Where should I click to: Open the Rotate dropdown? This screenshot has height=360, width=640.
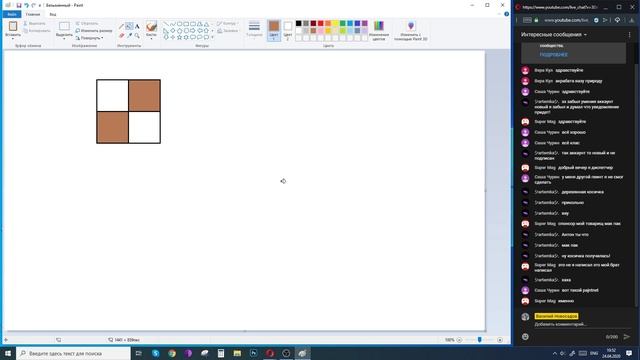pos(90,38)
